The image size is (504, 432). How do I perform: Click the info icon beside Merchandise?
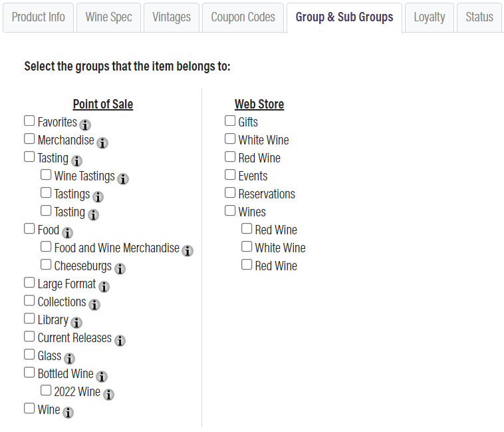coord(102,142)
